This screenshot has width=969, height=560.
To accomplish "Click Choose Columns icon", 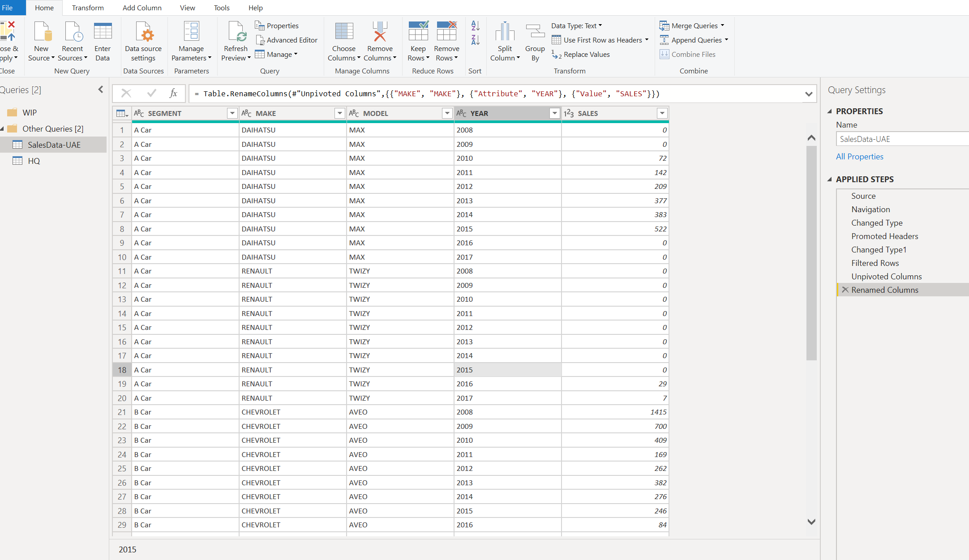I will pos(344,32).
